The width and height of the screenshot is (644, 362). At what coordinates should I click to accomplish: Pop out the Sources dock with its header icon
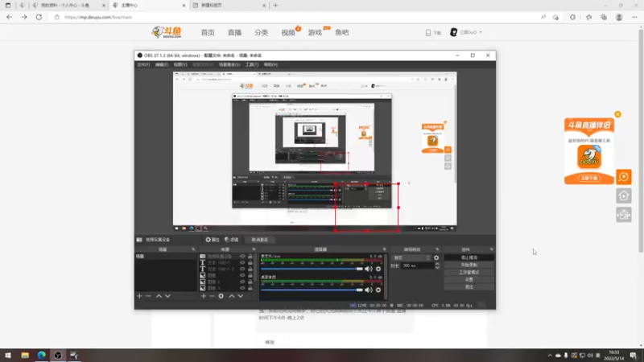click(x=254, y=249)
